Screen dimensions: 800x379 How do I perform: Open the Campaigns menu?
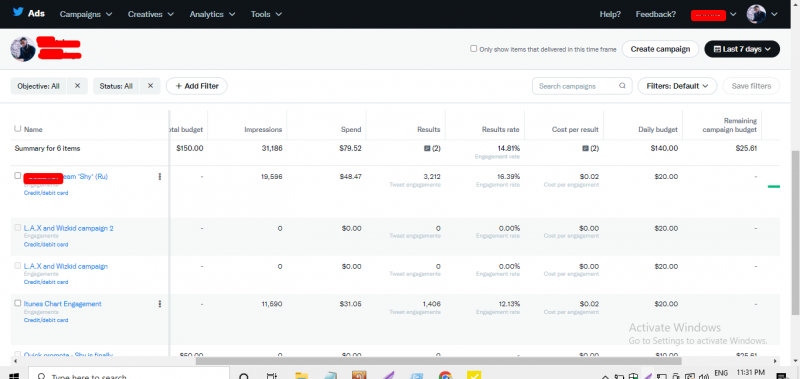tap(86, 14)
